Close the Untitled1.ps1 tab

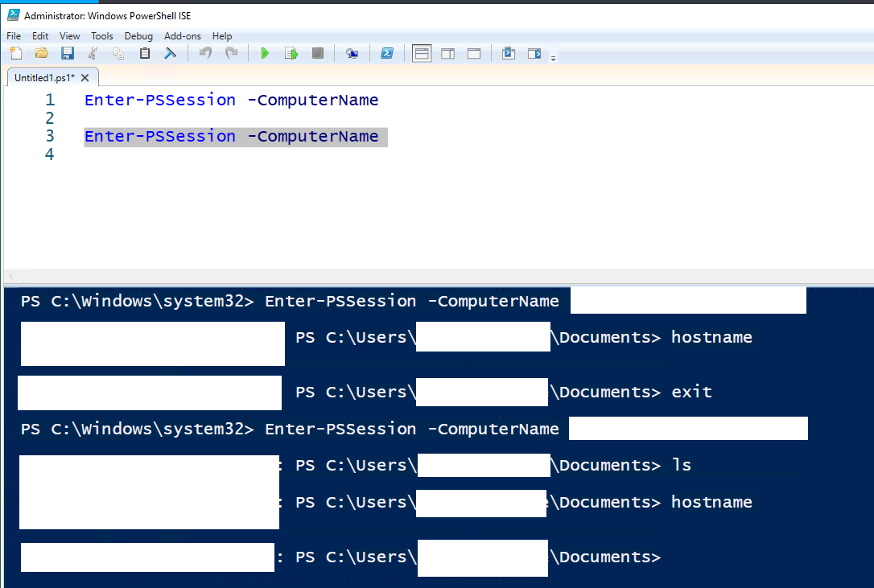85,78
